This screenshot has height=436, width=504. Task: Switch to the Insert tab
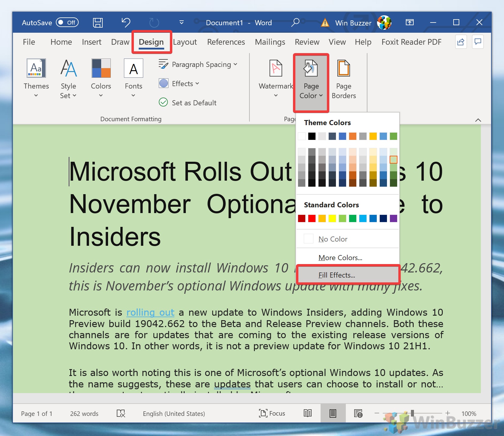(x=92, y=42)
